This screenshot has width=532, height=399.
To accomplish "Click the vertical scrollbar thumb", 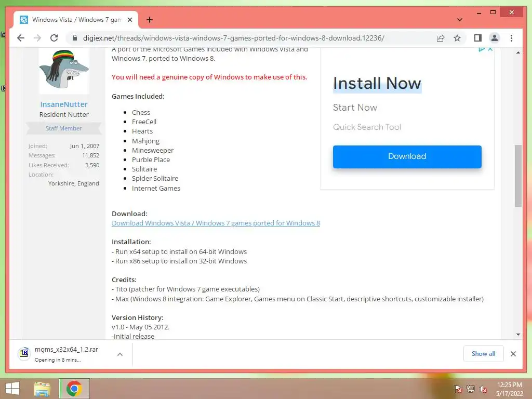I will click(518, 176).
